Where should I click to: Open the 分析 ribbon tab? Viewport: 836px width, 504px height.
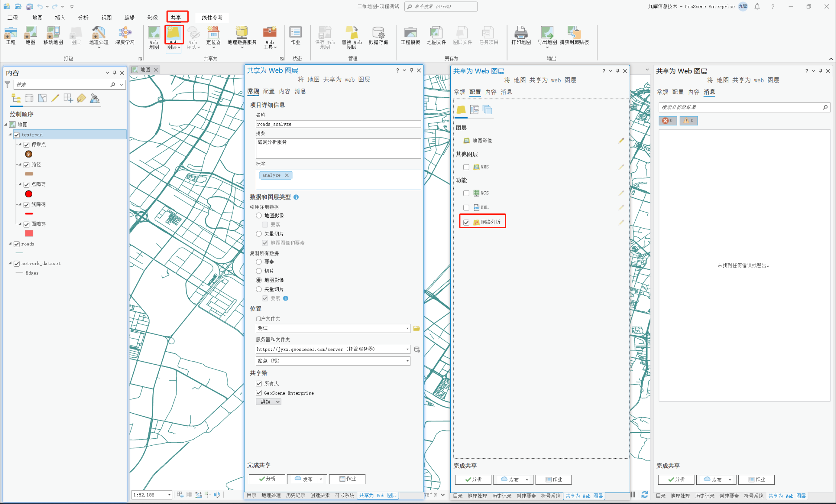pos(83,17)
